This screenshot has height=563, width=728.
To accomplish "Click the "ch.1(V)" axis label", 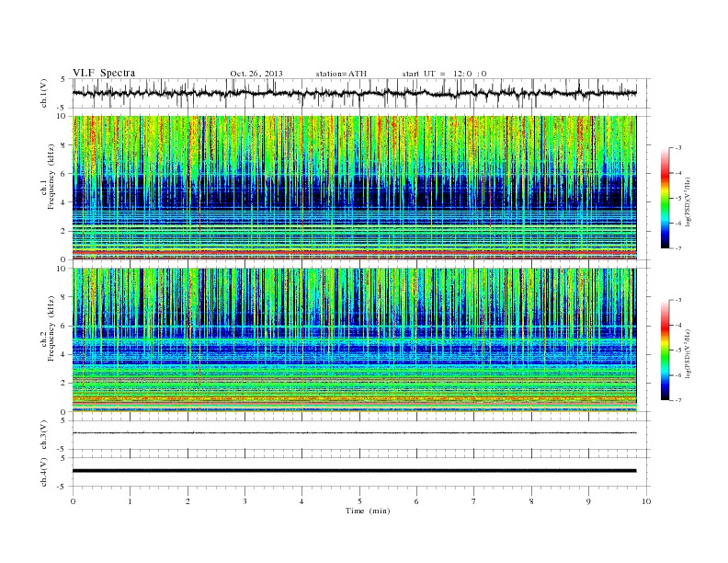I will click(44, 93).
